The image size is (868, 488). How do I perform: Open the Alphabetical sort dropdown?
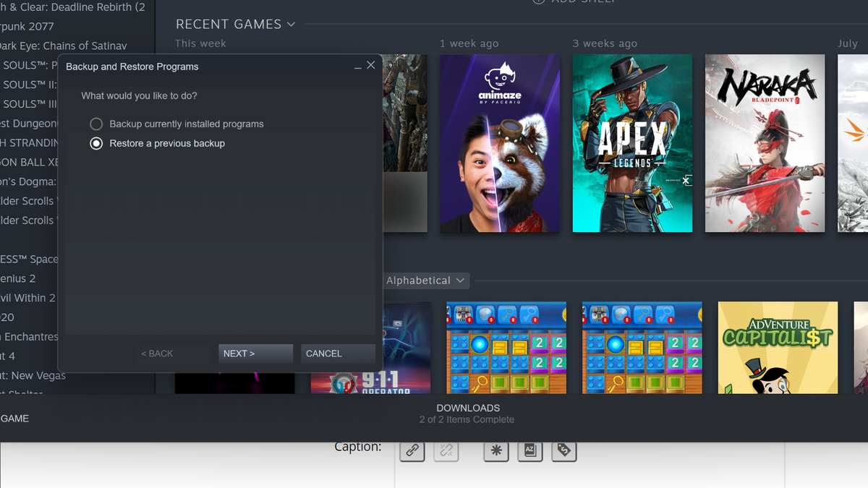point(426,281)
